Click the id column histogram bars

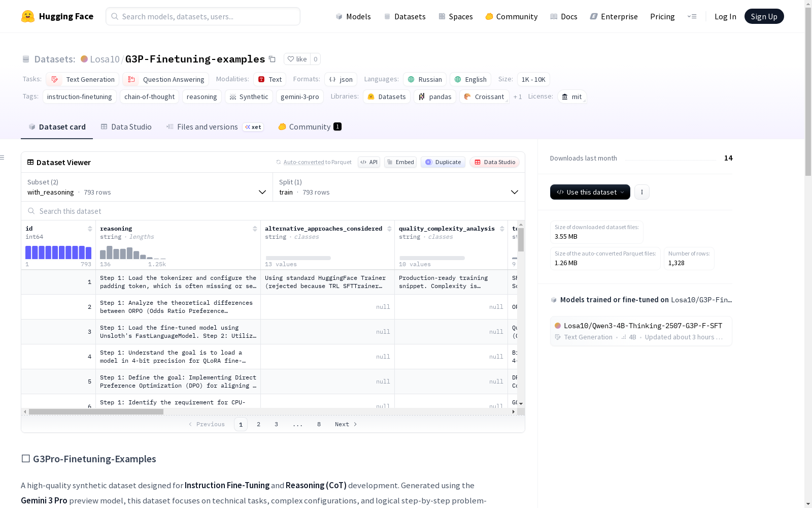point(58,252)
